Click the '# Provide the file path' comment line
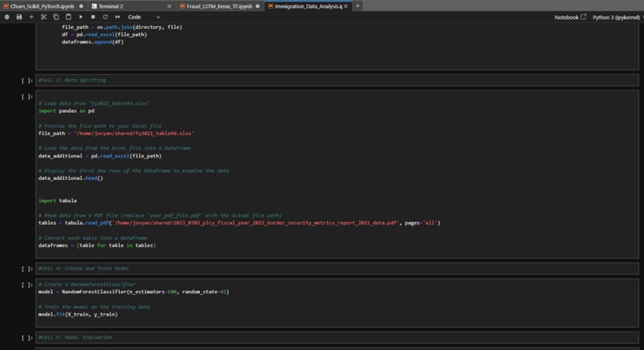644x350 pixels. (100, 126)
